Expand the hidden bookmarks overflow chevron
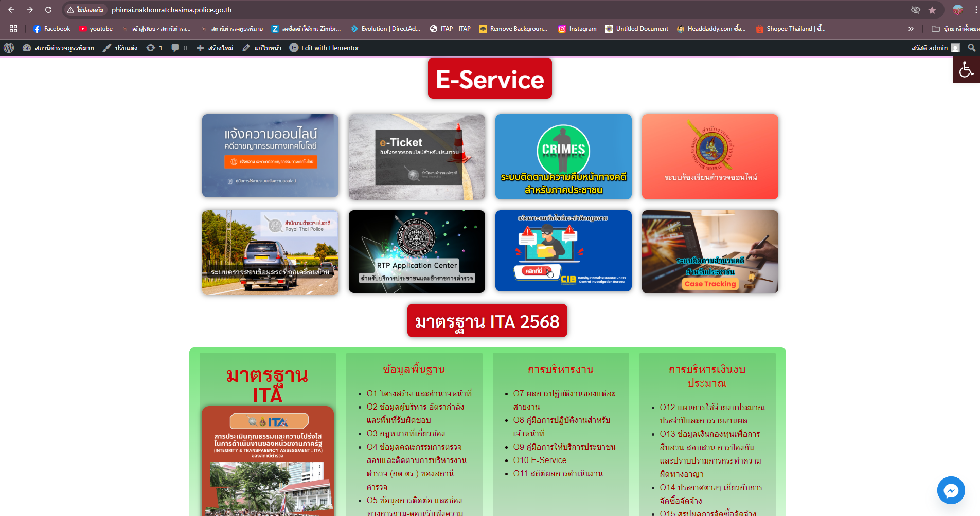Screen dimensions: 980x516 tap(911, 29)
